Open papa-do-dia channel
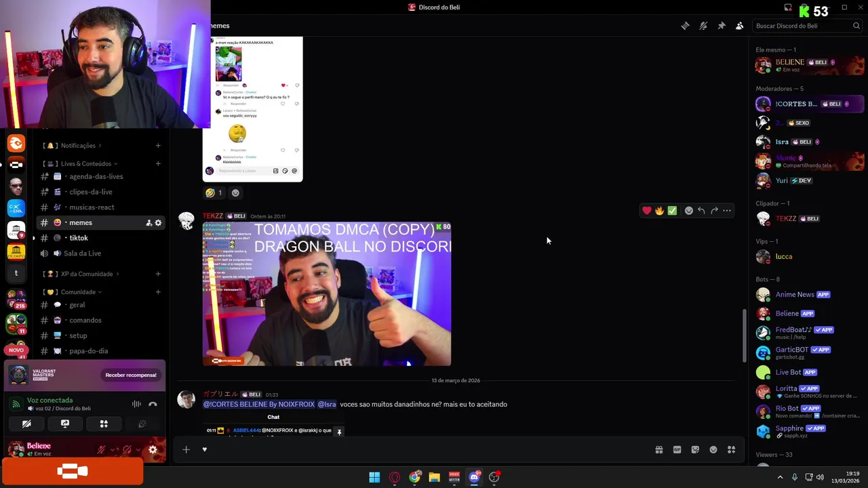 click(100, 351)
